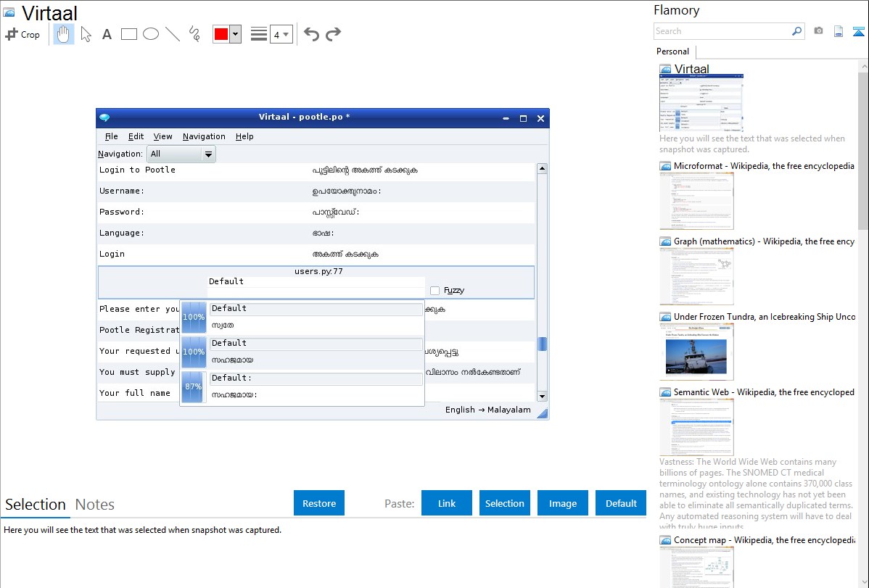869x588 pixels.
Task: Click the icon next to Graph (mathematics) title
Action: pos(665,241)
